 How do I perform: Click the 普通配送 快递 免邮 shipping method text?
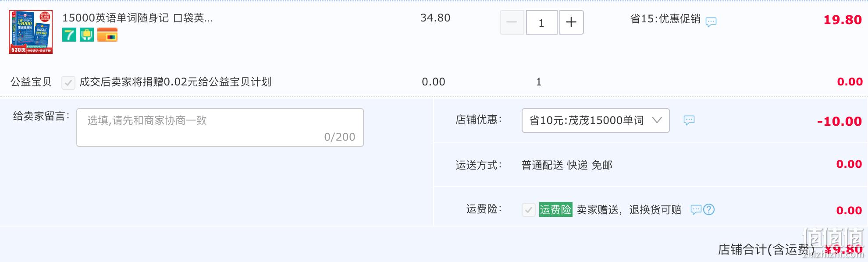567,165
